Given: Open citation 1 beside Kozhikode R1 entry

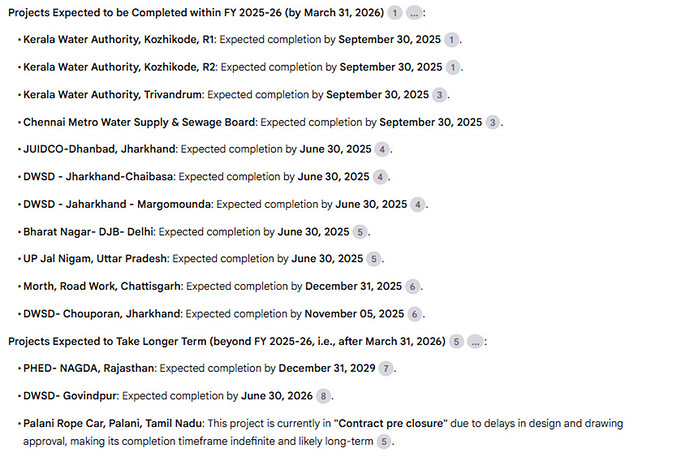Looking at the screenshot, I should point(451,40).
